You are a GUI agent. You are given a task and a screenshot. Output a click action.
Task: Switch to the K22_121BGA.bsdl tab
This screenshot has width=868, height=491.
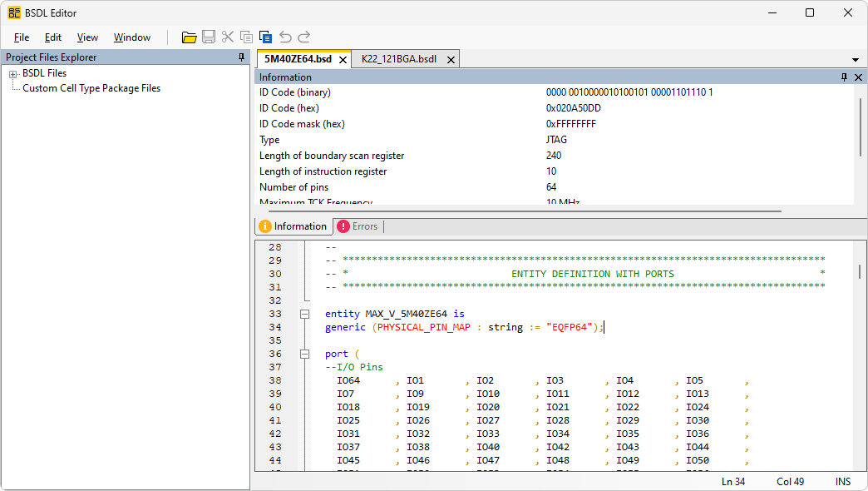[x=398, y=59]
